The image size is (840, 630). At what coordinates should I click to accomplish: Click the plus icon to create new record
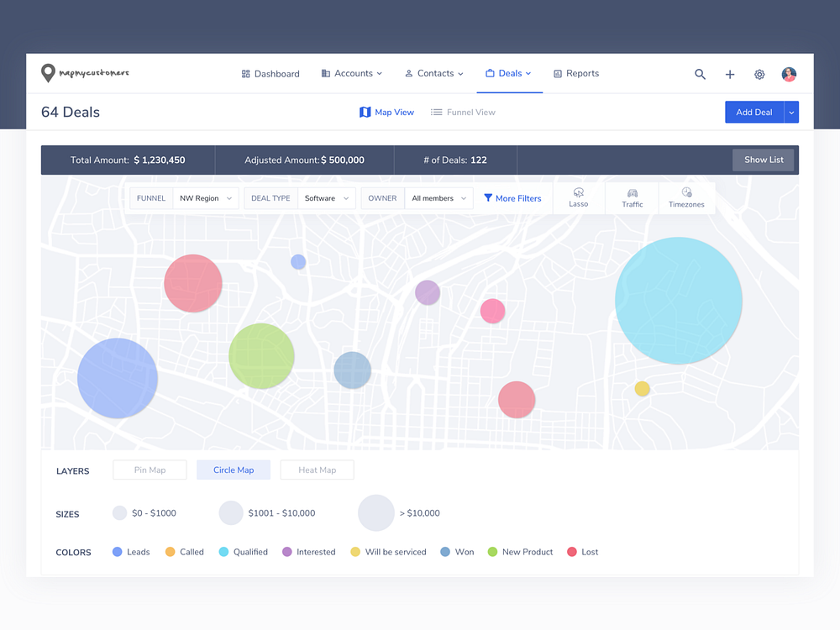(x=729, y=74)
